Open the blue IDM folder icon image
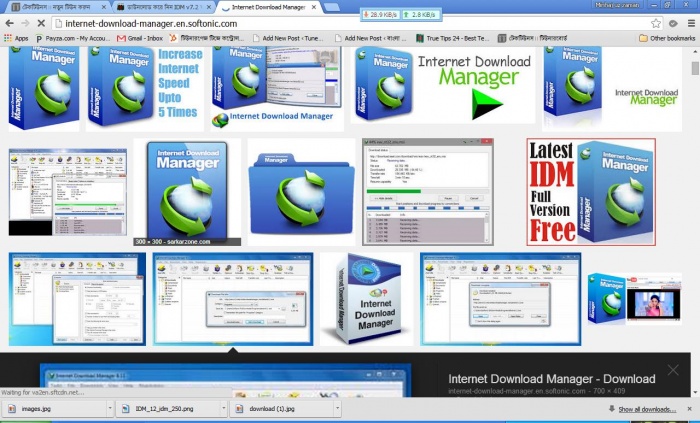Image resolution: width=700 pixels, height=423 pixels. 302,192
